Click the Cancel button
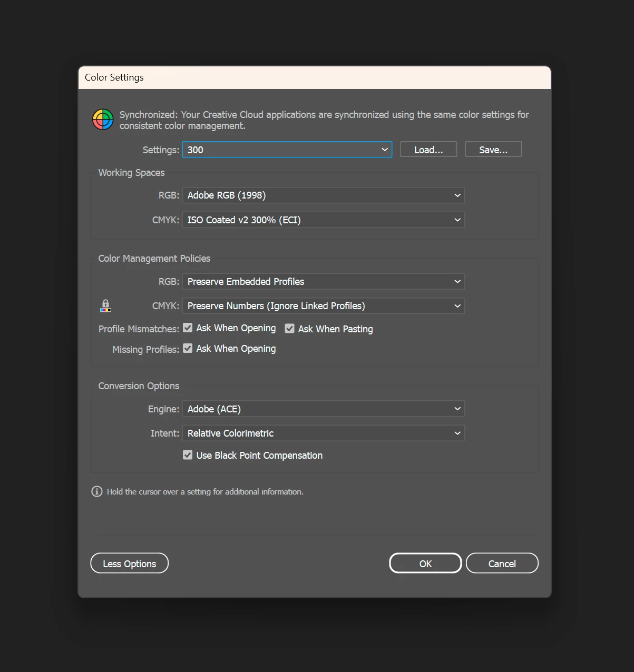 [502, 564]
